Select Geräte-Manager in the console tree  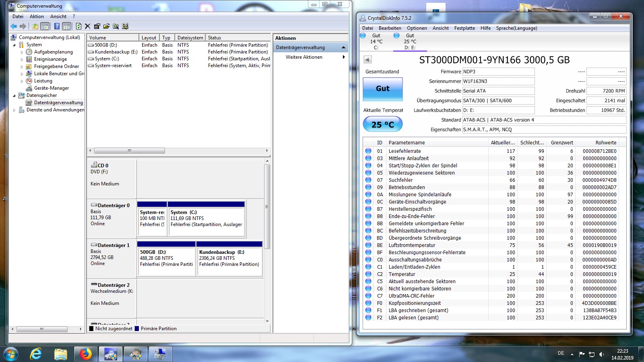coord(51,88)
